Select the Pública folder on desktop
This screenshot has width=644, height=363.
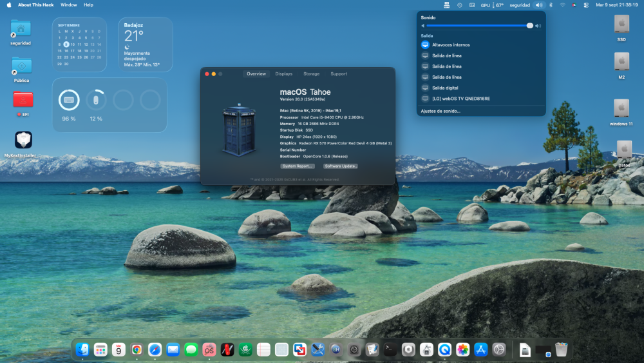(21, 66)
